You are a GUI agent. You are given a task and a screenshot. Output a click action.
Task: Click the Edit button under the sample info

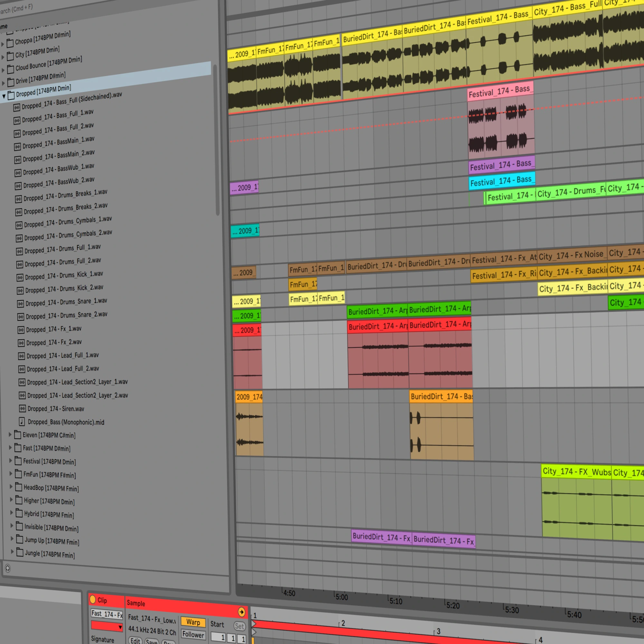click(135, 641)
